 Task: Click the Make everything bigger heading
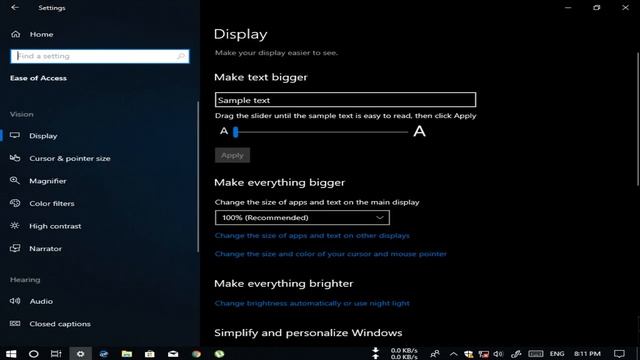pyautogui.click(x=280, y=182)
